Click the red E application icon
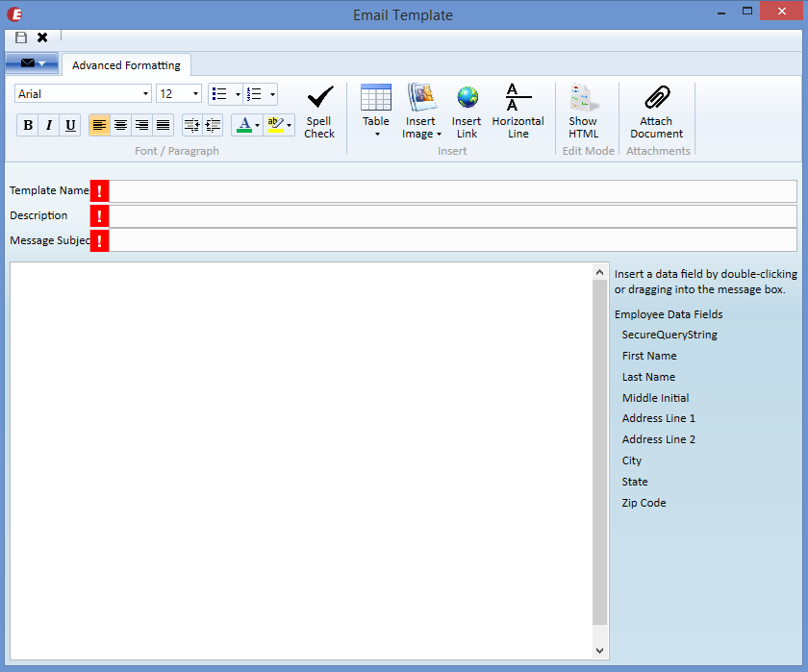The width and height of the screenshot is (808, 672). click(x=14, y=14)
